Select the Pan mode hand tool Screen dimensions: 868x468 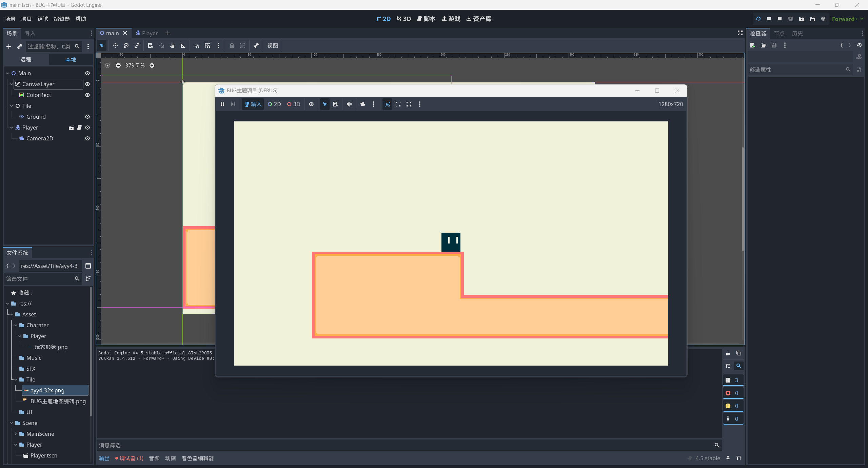click(x=172, y=45)
